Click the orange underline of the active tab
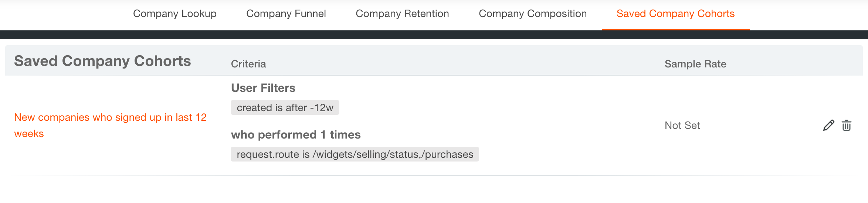868x203 pixels. click(x=675, y=29)
